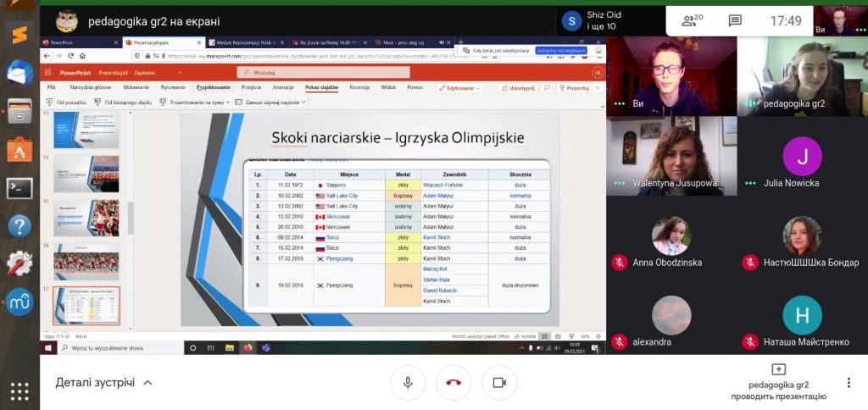Open the Terminal from the dock

tap(19, 187)
